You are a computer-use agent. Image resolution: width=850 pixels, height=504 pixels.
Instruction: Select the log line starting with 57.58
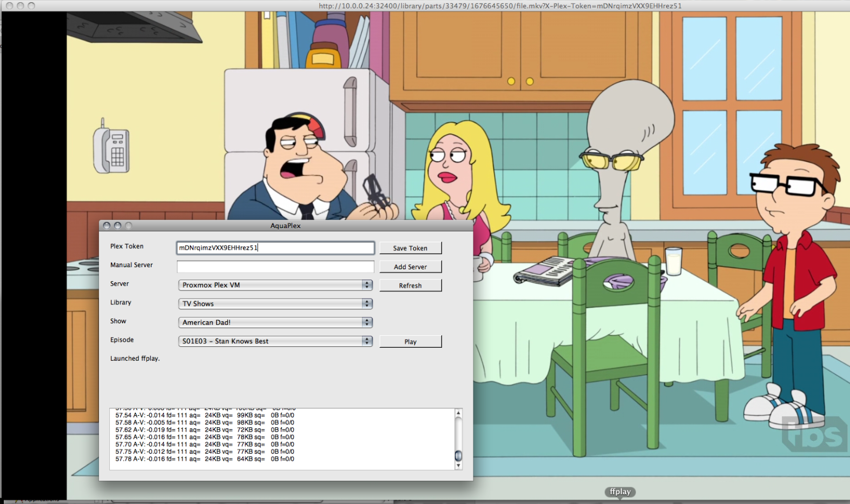pyautogui.click(x=205, y=422)
